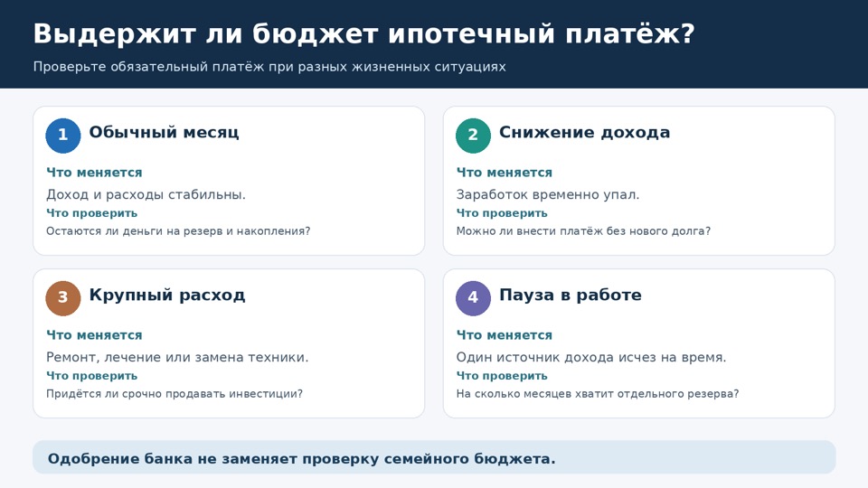Select the heading 'Выдержит ли бюджет ипотечный платёж?'

pos(363,33)
